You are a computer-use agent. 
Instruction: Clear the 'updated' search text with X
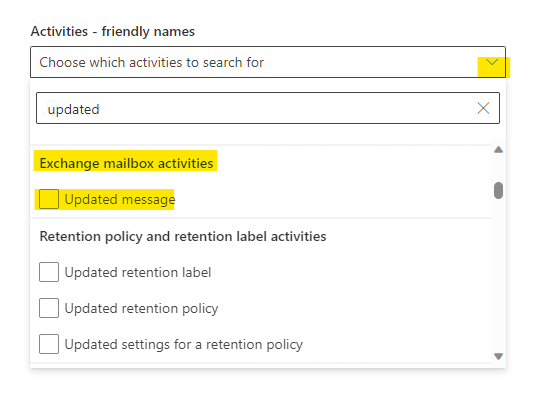[483, 108]
